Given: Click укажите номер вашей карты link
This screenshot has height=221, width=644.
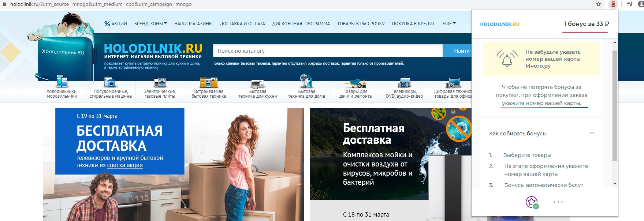Looking at the screenshot, I should coord(541,103).
